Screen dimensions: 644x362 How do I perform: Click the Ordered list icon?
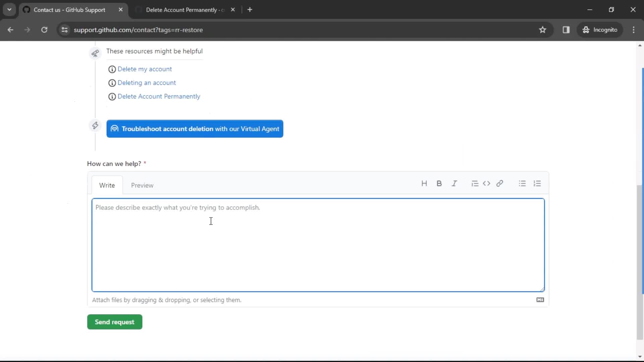(x=537, y=183)
